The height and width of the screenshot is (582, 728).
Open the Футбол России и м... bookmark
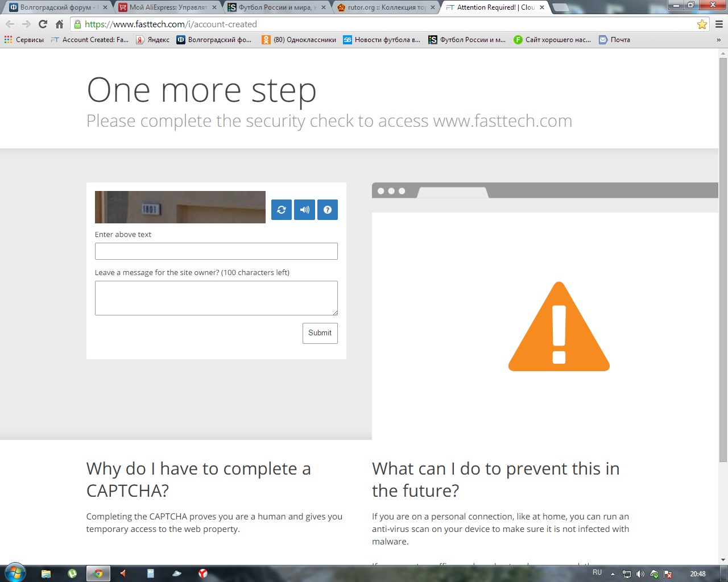coord(467,40)
